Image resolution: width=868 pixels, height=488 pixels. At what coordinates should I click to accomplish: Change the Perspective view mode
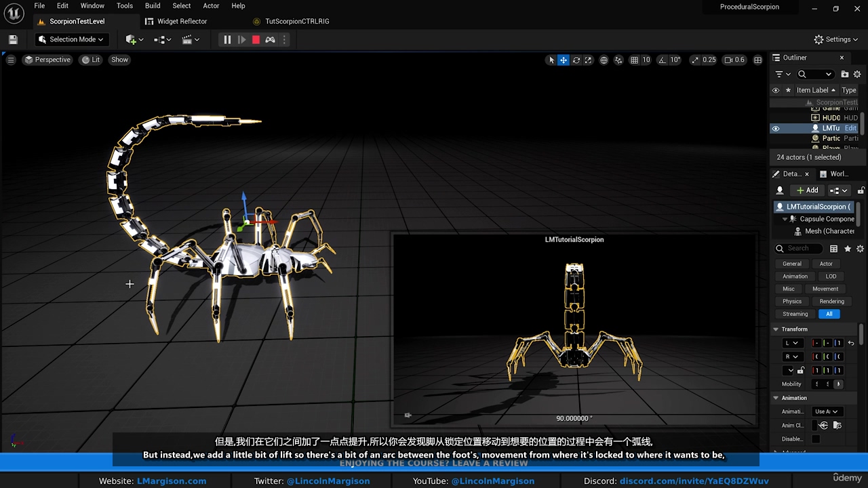pyautogui.click(x=47, y=60)
